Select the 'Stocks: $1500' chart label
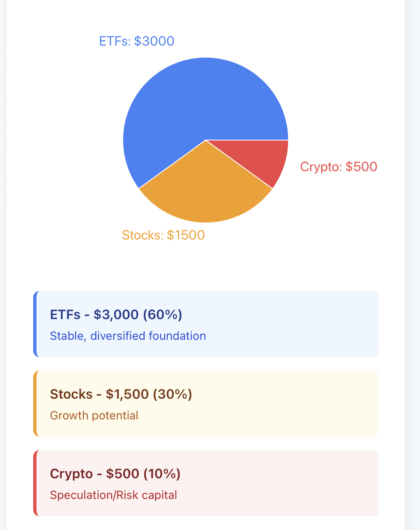Screen dimensions: 420x530 point(163,235)
